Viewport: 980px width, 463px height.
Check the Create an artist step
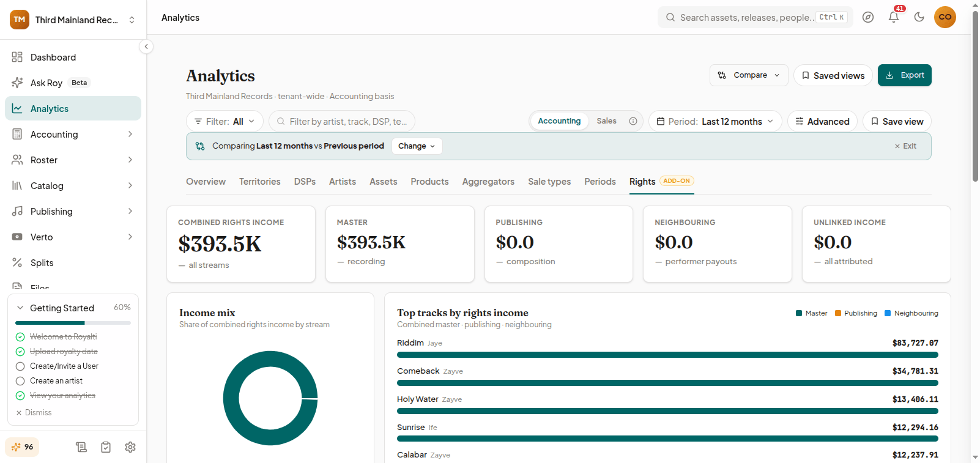click(20, 381)
